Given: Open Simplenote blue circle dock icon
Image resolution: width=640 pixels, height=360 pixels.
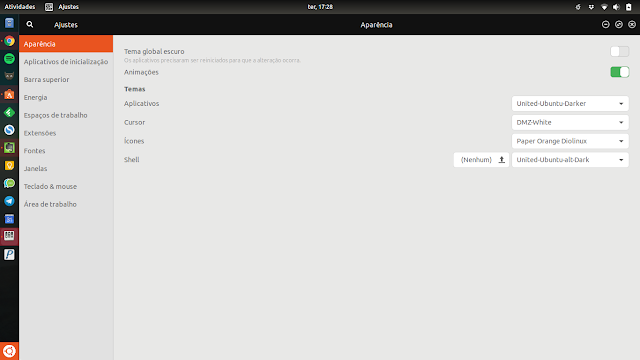Looking at the screenshot, I should [9, 130].
